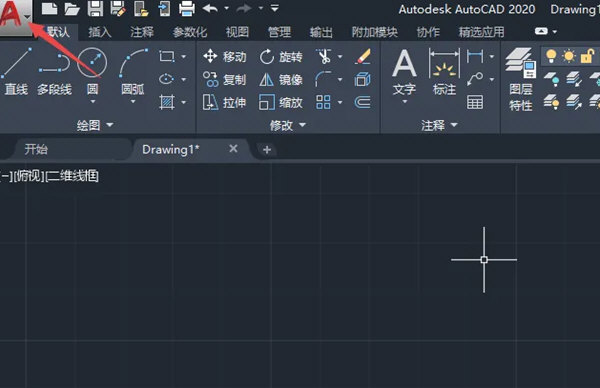Switch to the 视图 ribbon tab
This screenshot has width=600, height=388.
(237, 32)
